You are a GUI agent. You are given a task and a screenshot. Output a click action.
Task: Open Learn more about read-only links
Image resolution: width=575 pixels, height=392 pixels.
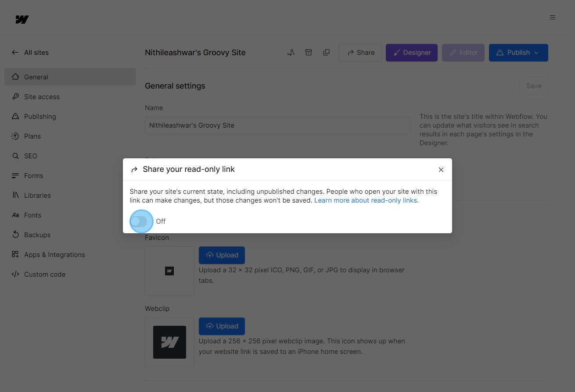click(367, 200)
